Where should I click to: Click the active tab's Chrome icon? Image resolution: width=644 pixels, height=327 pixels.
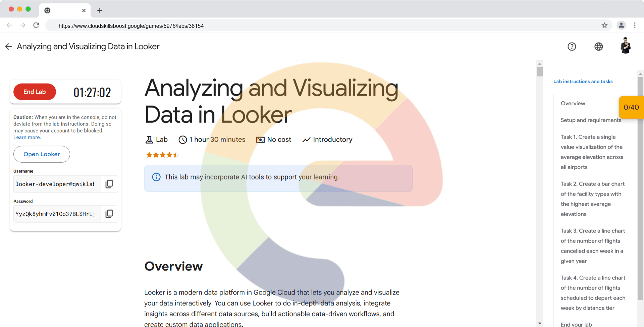(x=47, y=10)
